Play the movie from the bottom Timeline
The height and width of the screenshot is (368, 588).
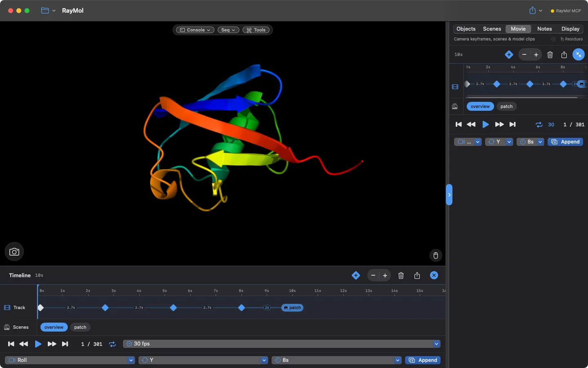[x=38, y=344]
